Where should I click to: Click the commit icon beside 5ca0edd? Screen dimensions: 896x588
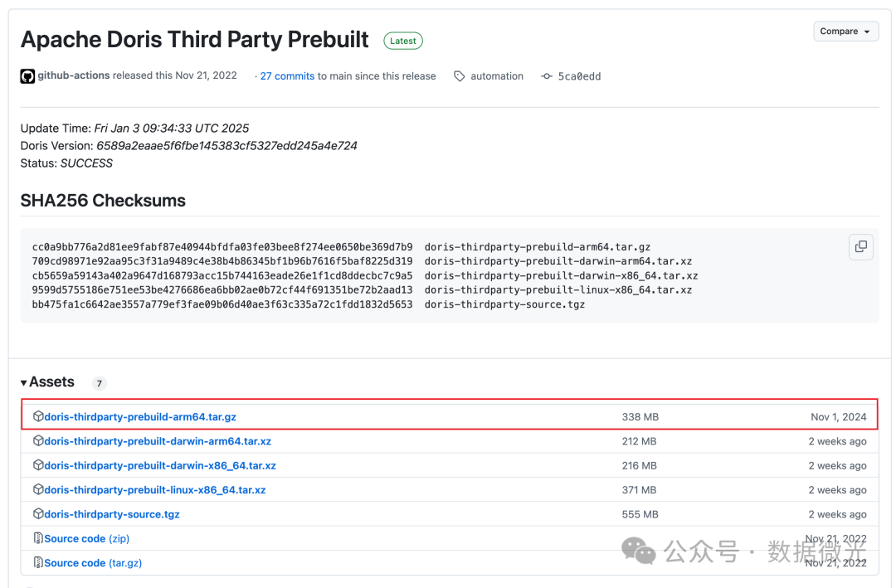(x=547, y=76)
